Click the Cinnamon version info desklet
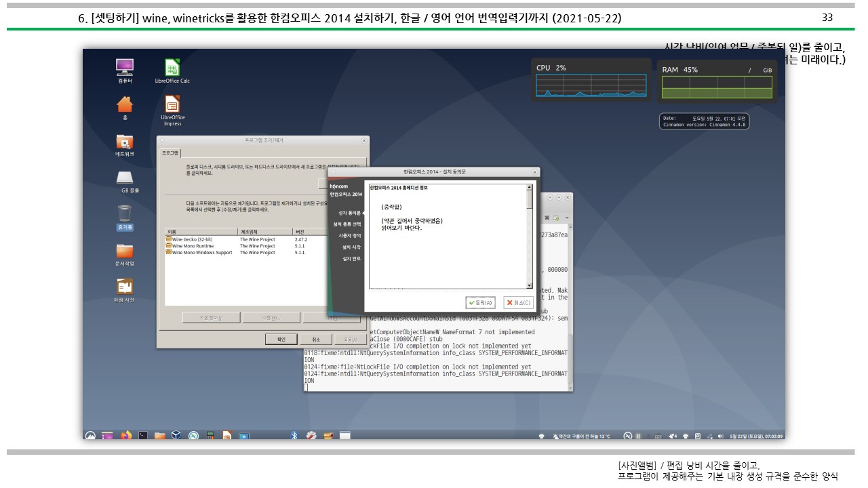Image resolution: width=868 pixels, height=488 pixels. pyautogui.click(x=704, y=121)
